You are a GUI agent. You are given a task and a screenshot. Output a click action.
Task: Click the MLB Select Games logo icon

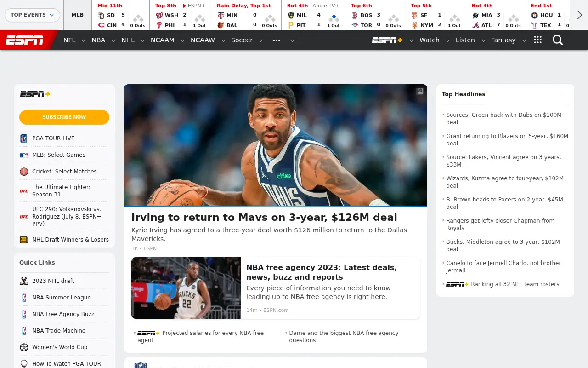point(24,155)
